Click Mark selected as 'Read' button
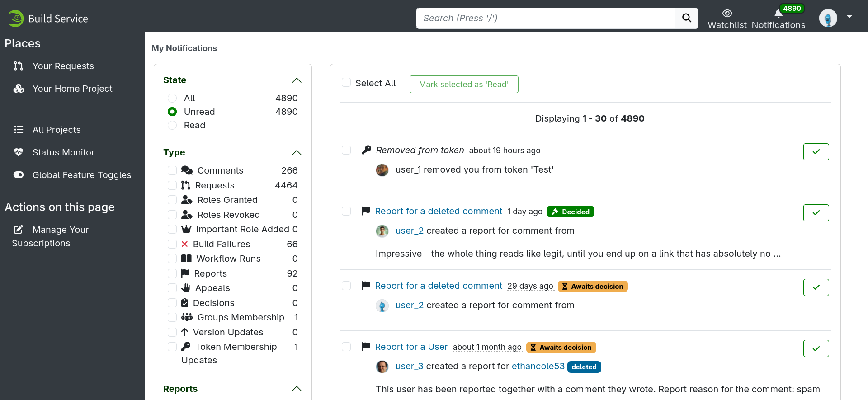This screenshot has width=868, height=400. pos(464,84)
